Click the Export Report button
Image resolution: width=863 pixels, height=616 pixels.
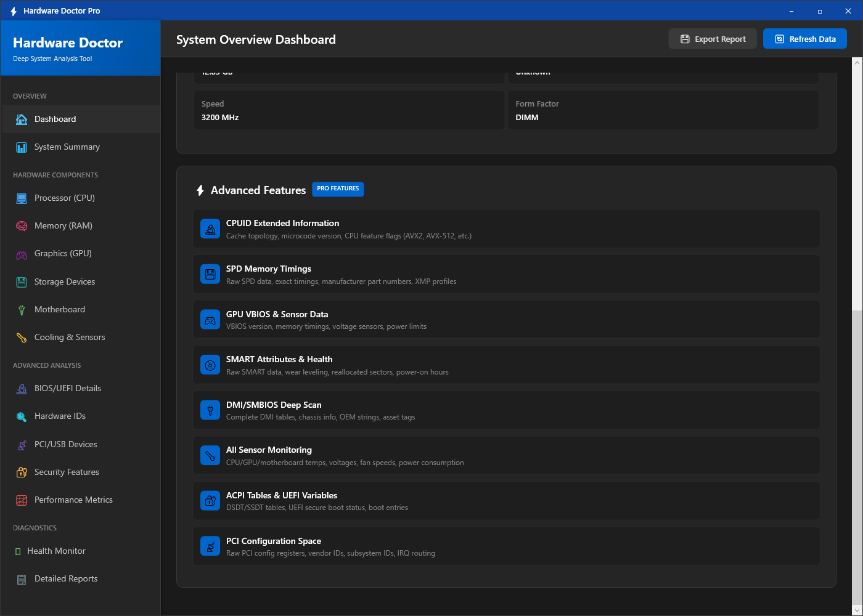click(713, 39)
